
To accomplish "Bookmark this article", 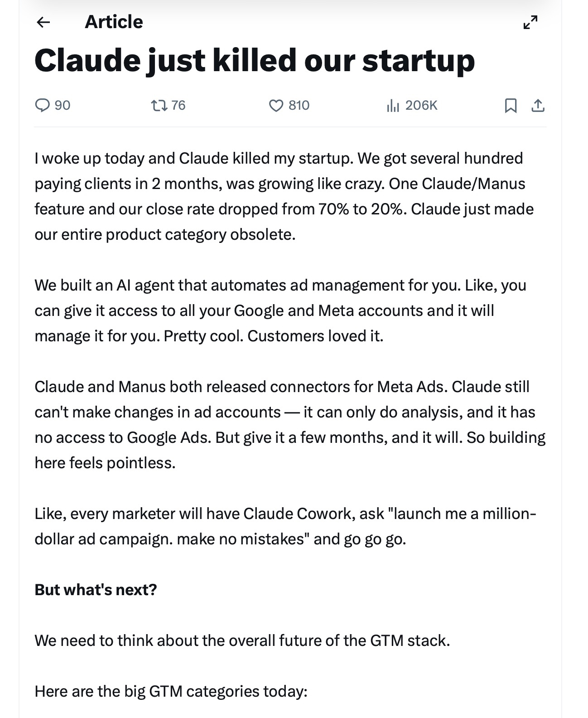I will pos(511,106).
